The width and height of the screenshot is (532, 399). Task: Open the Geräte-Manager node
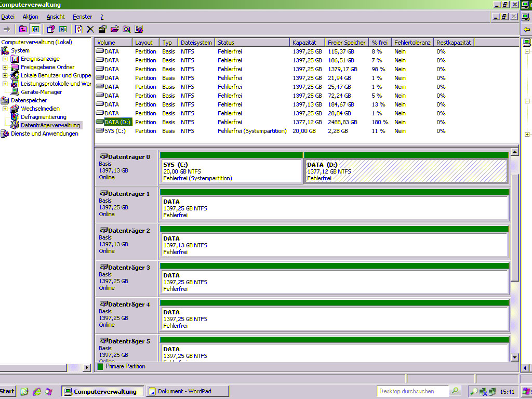[41, 92]
